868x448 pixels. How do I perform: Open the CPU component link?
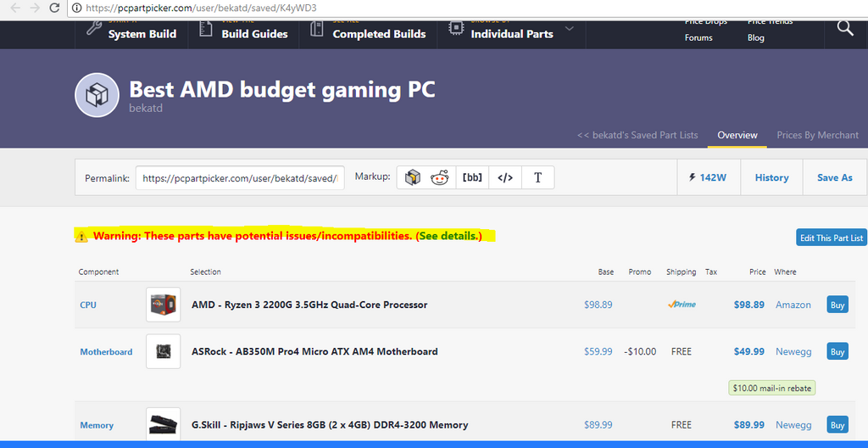click(x=88, y=305)
